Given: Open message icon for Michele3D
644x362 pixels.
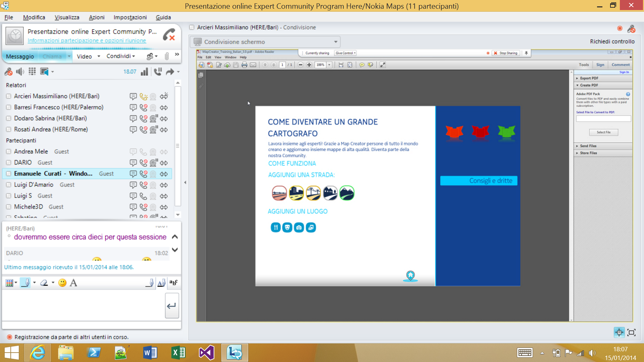Looking at the screenshot, I should coord(133,207).
